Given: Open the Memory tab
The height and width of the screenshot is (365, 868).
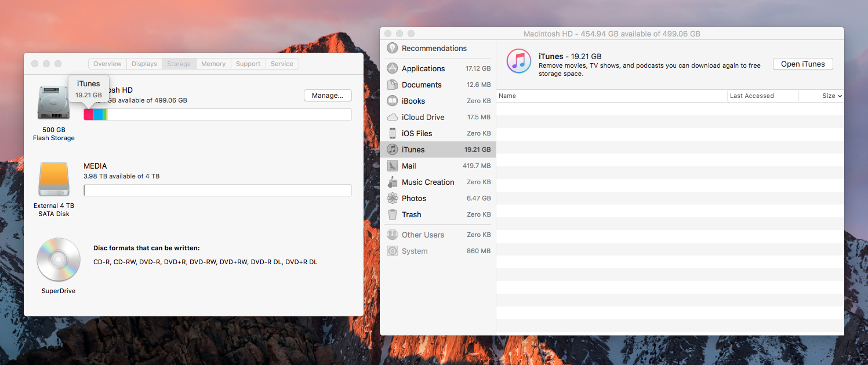Looking at the screenshot, I should coord(213,64).
